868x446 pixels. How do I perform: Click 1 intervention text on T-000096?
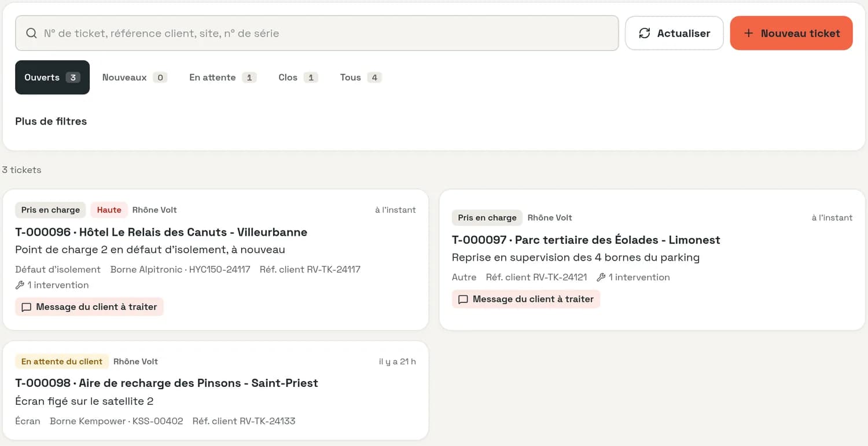pyautogui.click(x=58, y=285)
